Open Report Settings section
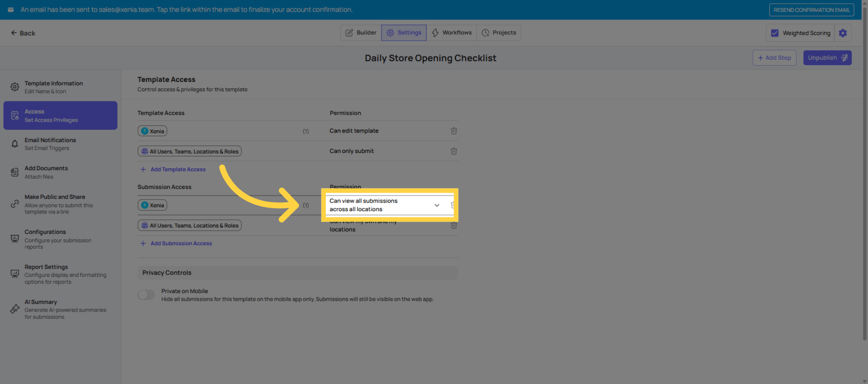 pos(61,274)
